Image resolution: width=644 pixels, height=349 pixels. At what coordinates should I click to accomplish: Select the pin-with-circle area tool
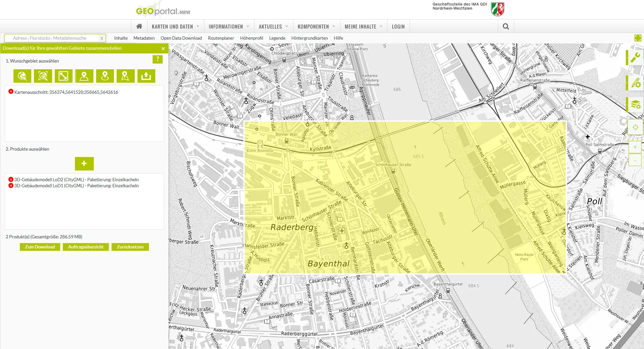(105, 76)
